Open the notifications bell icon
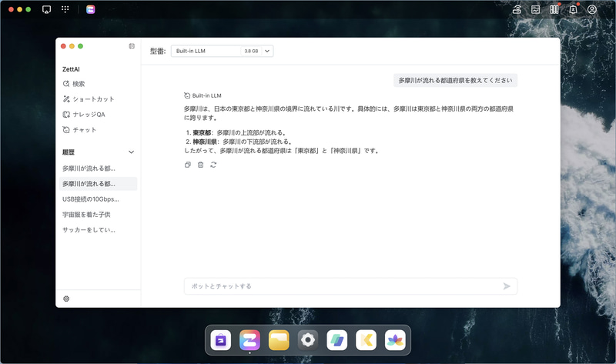Viewport: 616px width, 364px height. pos(573,9)
